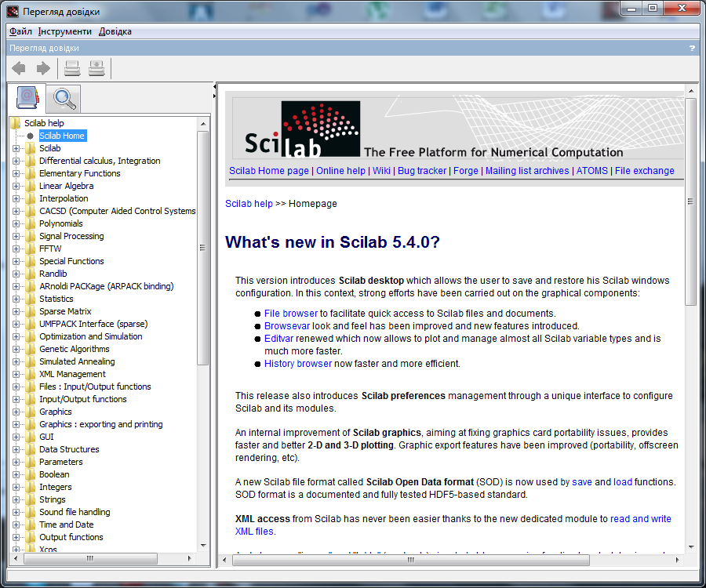Click the tree panel vertical scrollbar thumb

tap(202, 248)
